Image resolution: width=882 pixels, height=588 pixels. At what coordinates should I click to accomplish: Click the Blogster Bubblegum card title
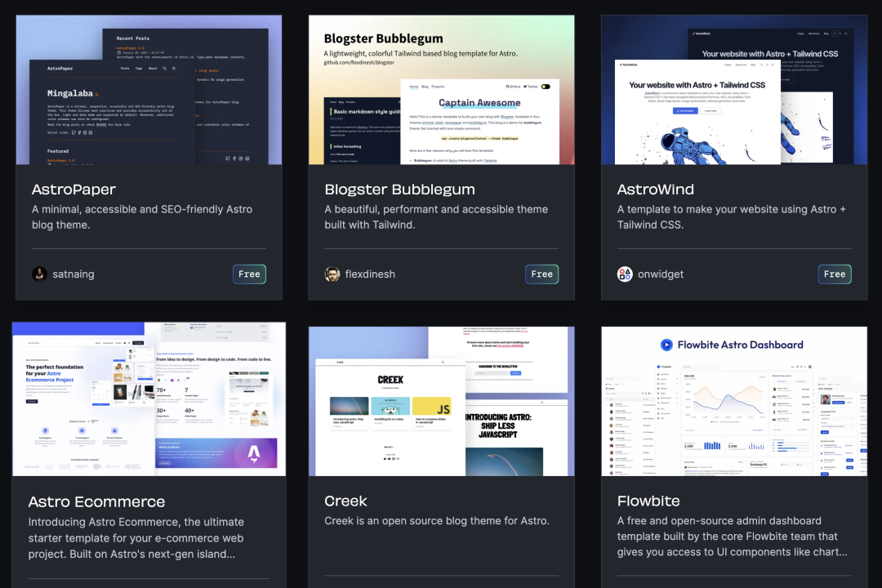(399, 189)
